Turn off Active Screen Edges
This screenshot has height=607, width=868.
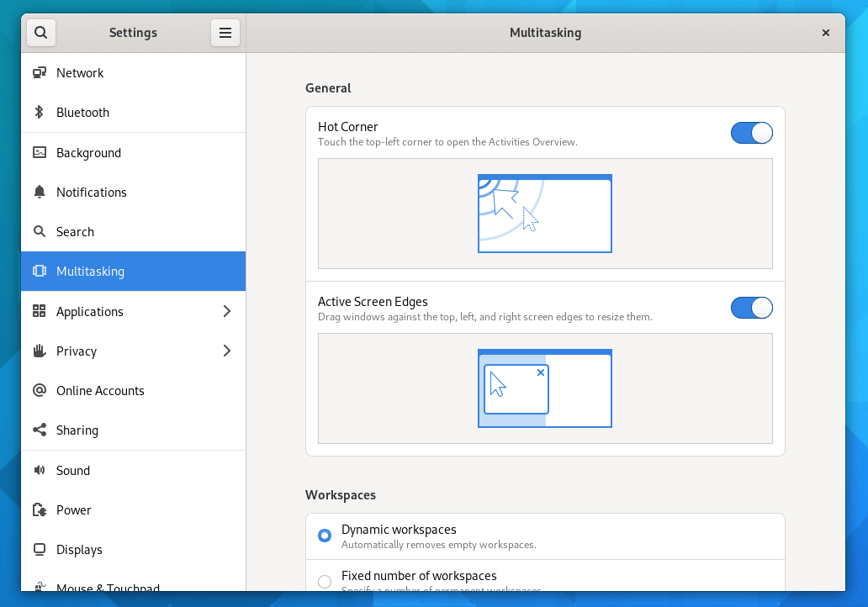pos(751,307)
